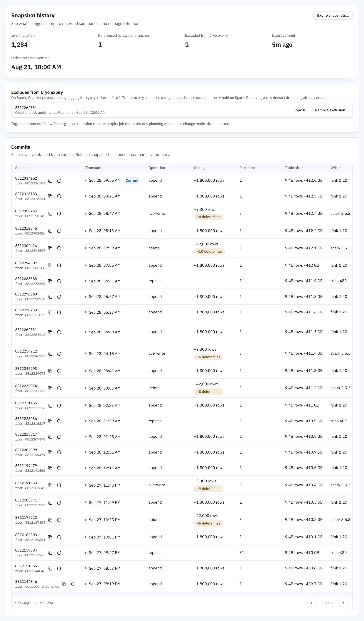The image size is (364, 621).
Task: Click the crosshair icon on row 8812326183
Action: [x=59, y=196]
